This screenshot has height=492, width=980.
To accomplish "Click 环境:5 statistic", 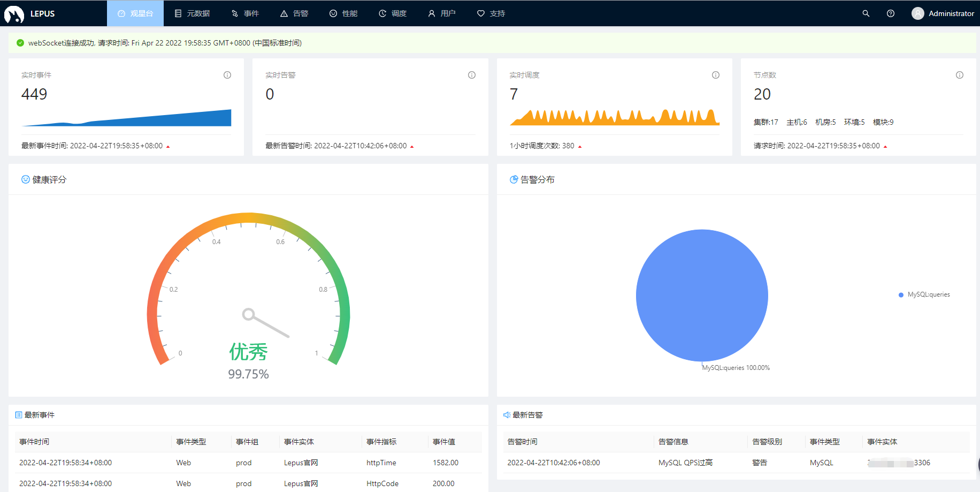I will (854, 122).
